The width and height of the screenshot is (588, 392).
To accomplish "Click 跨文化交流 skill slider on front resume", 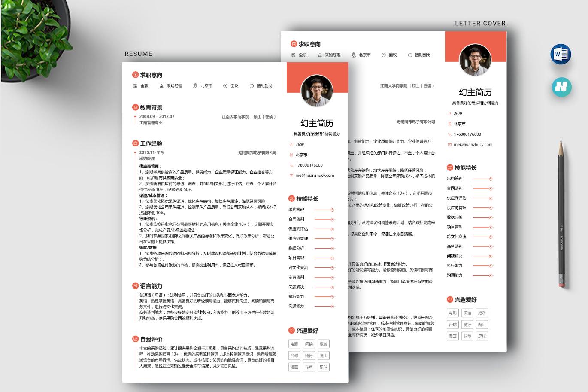I will tap(325, 267).
